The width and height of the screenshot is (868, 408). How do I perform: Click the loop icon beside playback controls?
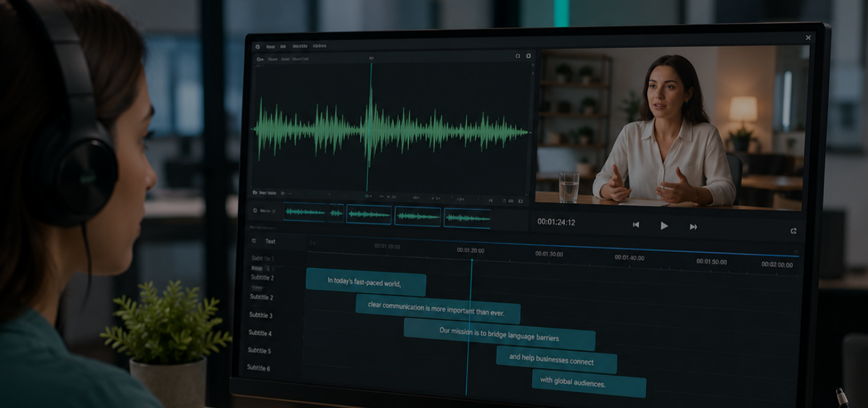[x=793, y=231]
